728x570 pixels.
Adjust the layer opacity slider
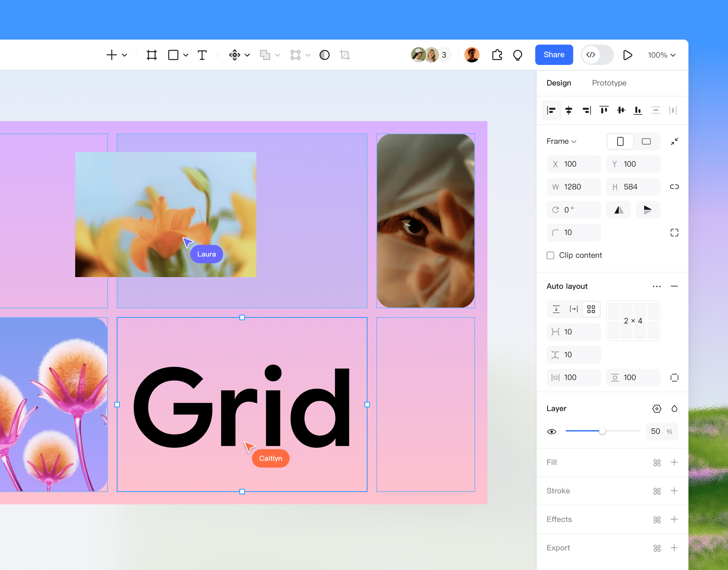pyautogui.click(x=603, y=431)
